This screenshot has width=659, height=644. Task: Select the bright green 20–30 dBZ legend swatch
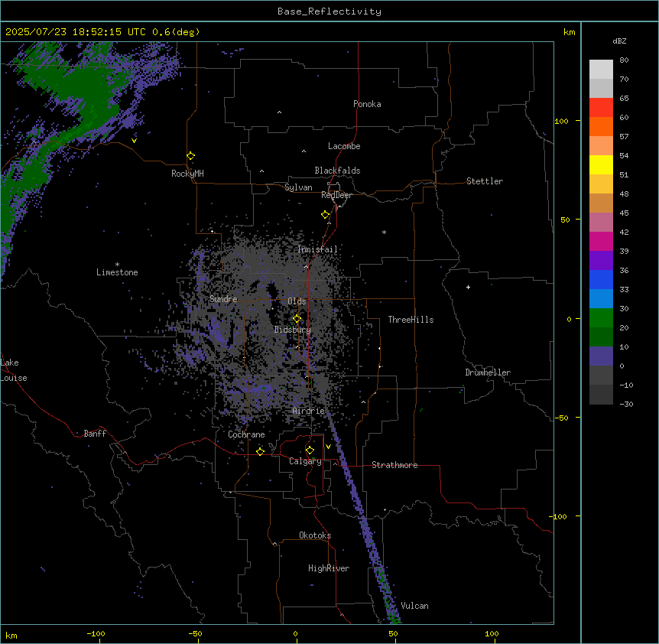point(601,318)
